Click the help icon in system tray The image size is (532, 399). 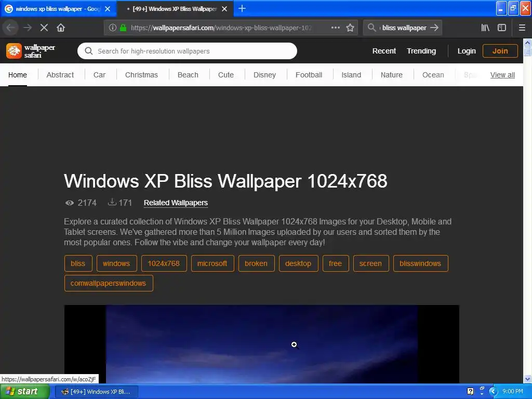[470, 391]
